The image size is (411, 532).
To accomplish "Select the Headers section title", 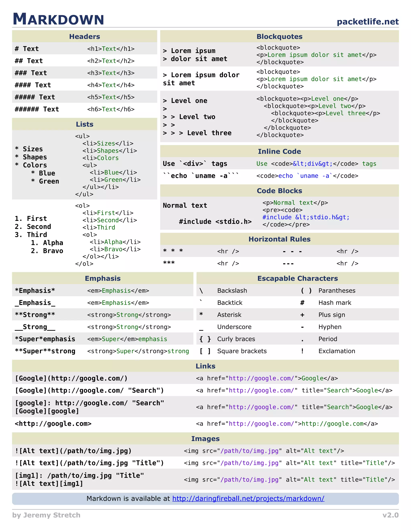I will 84,37.
